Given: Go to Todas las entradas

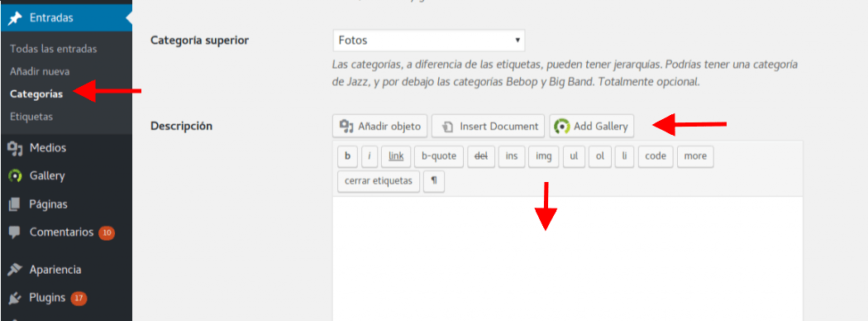Looking at the screenshot, I should click(x=53, y=49).
